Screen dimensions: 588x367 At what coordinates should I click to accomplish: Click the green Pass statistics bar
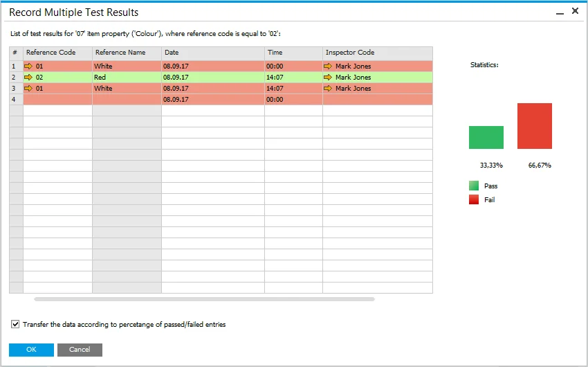(x=486, y=137)
